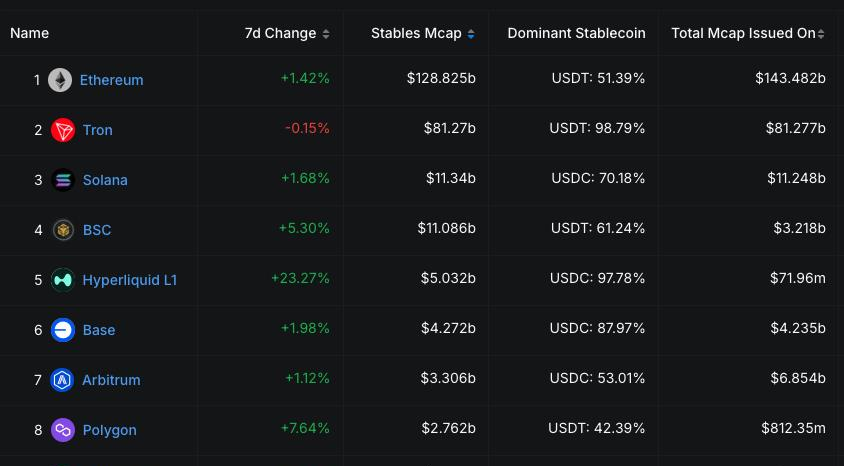Click the blue Base logo icon
The image size is (844, 466).
click(x=63, y=330)
